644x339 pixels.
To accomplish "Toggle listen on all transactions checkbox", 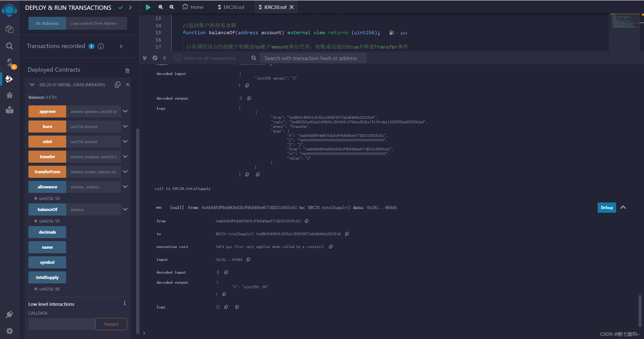I will [178, 58].
